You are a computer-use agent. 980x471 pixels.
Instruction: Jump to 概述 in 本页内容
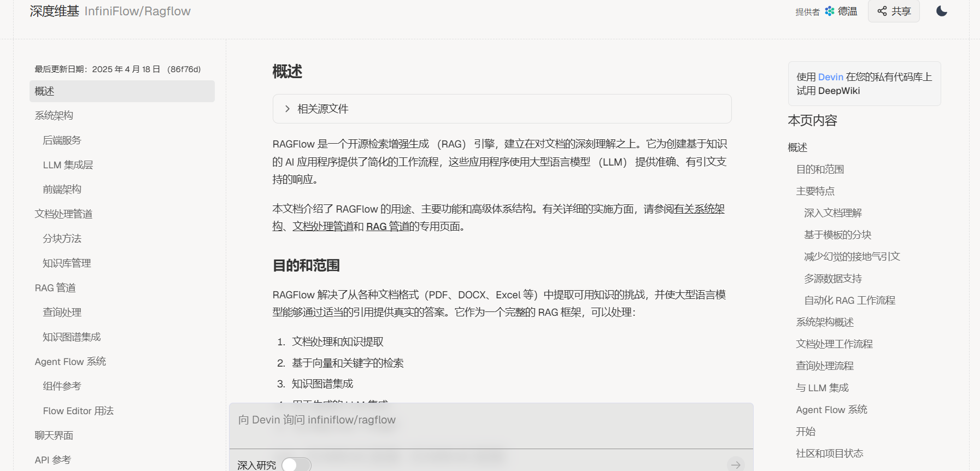coord(797,147)
